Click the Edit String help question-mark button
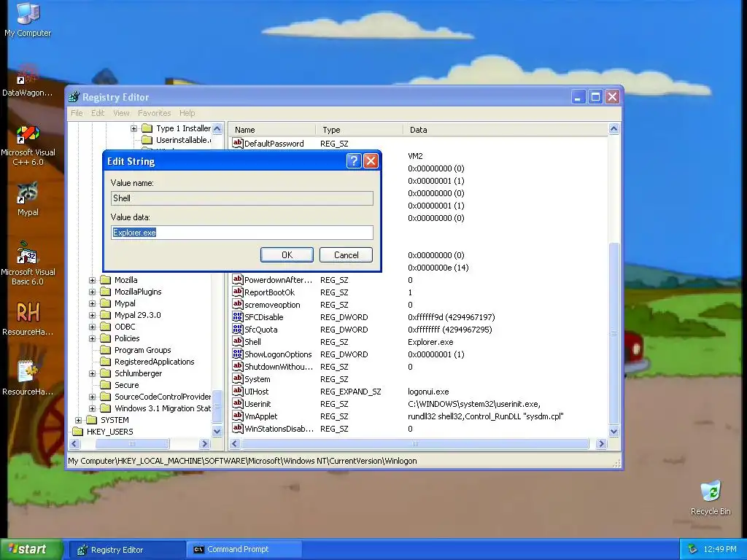 coord(354,161)
